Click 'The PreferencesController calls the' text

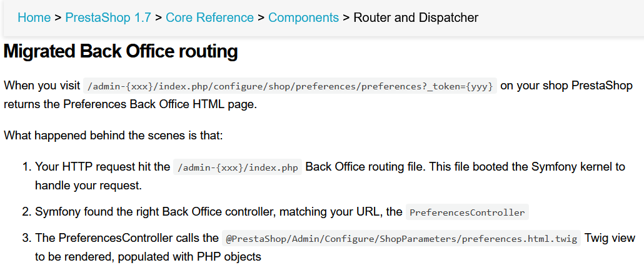(x=127, y=238)
